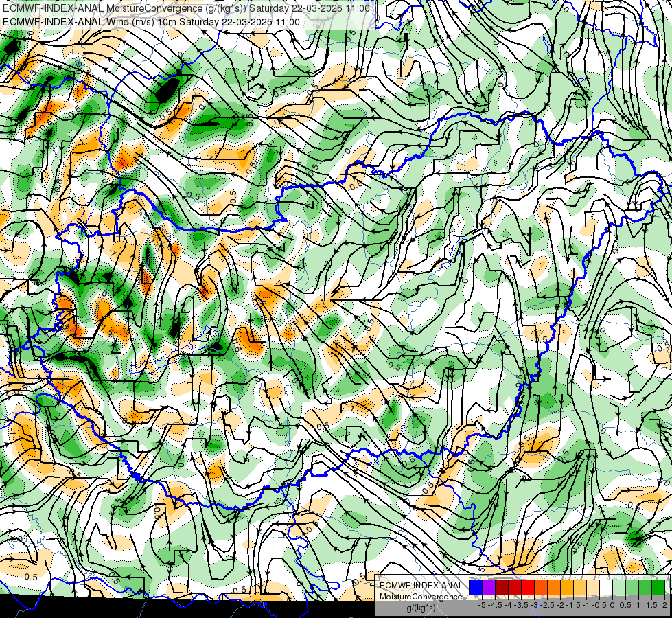Pick the lightest green legend swatch between 0 and 0.5
This screenshot has height=618, width=672.
coord(619,588)
